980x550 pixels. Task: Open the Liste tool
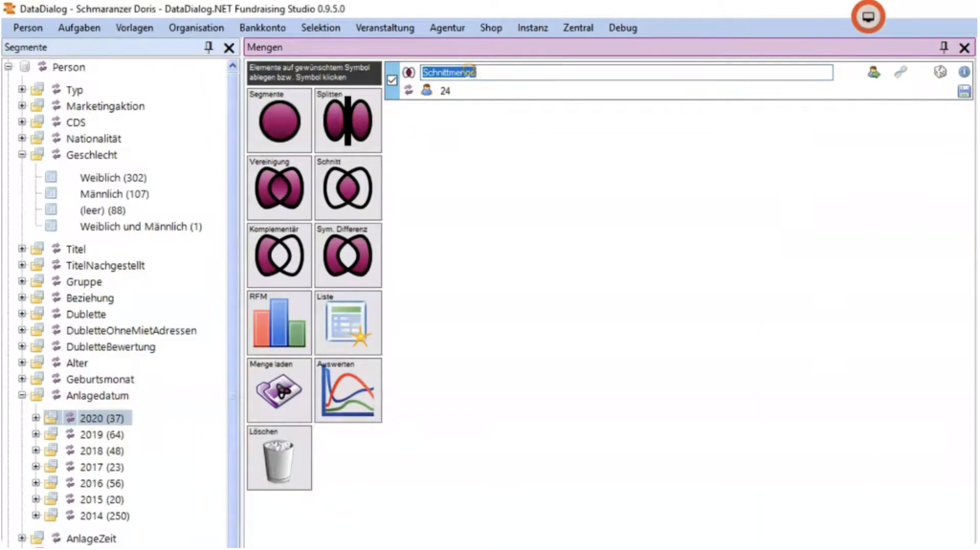point(347,322)
